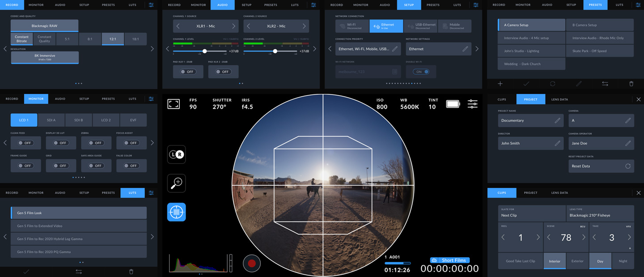Viewport: 644px width, 277px height.
Task: Select the Exterior scene button
Action: click(x=577, y=261)
